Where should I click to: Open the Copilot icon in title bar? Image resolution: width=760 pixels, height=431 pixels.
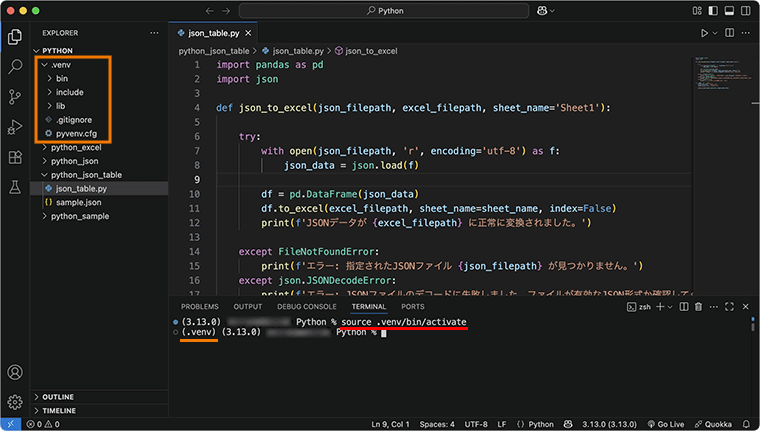point(542,11)
